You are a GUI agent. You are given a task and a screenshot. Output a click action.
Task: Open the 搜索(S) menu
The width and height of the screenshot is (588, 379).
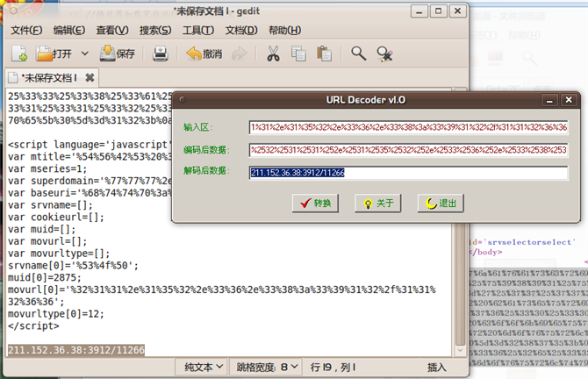pyautogui.click(x=155, y=30)
